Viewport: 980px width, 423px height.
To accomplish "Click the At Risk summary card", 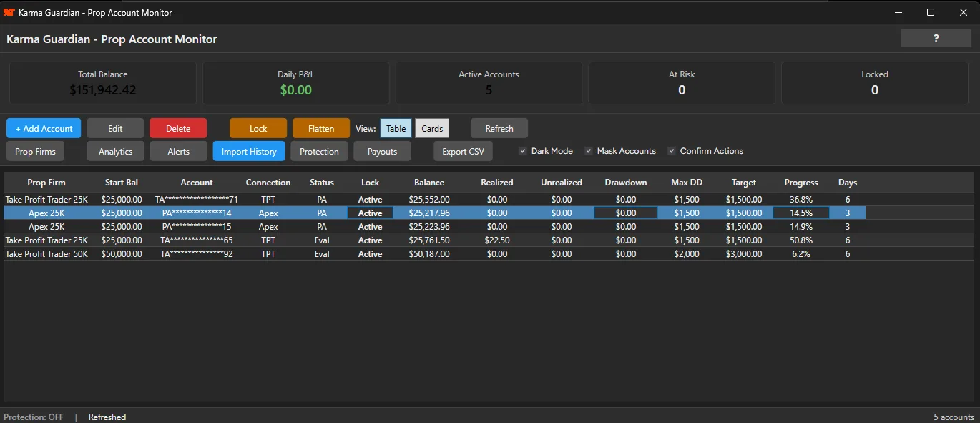I will pyautogui.click(x=682, y=83).
